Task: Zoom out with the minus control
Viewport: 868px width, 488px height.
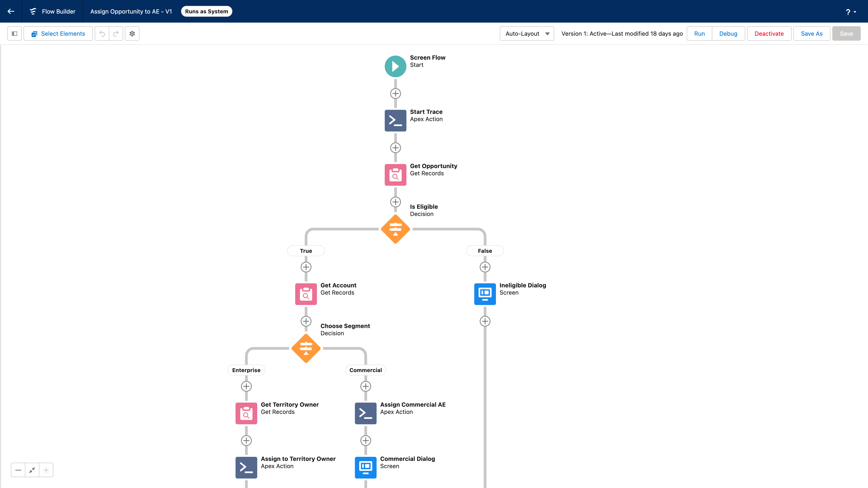Action: point(18,470)
